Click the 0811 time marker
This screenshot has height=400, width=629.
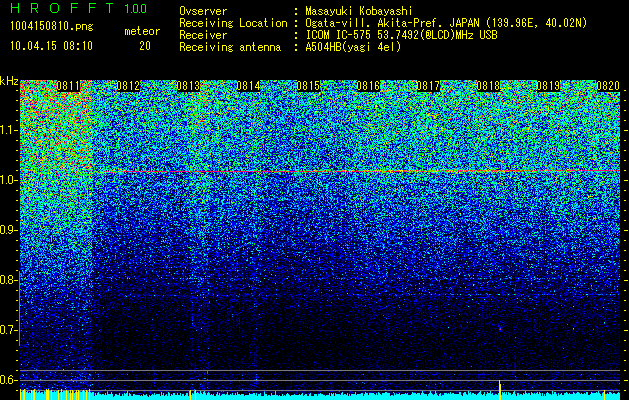(68, 86)
